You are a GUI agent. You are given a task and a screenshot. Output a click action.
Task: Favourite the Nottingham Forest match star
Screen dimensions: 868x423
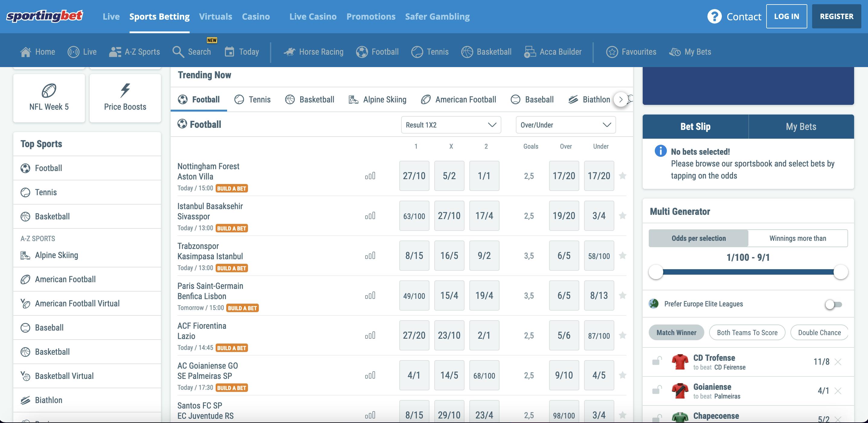point(622,176)
